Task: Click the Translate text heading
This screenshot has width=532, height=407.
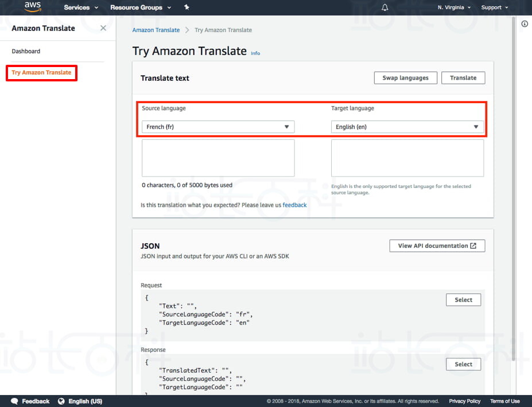Action: [165, 78]
